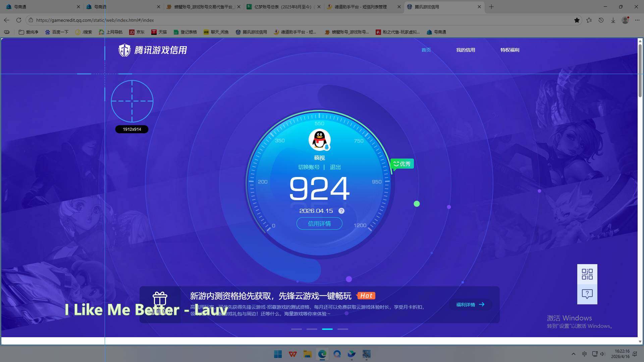Open the QR code icon in side panel
Viewport: 644px width, 362px height.
tap(587, 274)
